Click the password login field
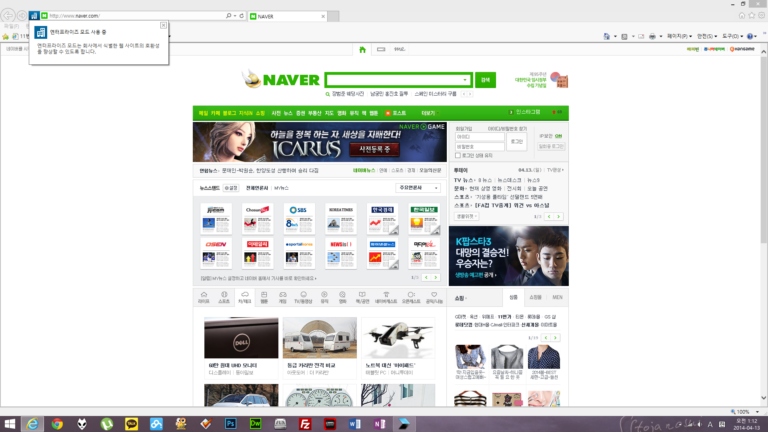The height and width of the screenshot is (432, 768). click(x=479, y=146)
